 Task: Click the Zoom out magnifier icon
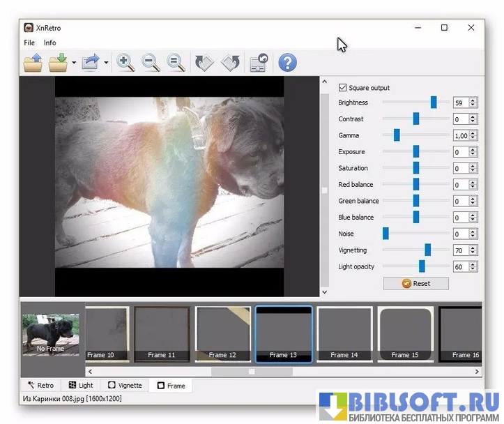pos(151,63)
